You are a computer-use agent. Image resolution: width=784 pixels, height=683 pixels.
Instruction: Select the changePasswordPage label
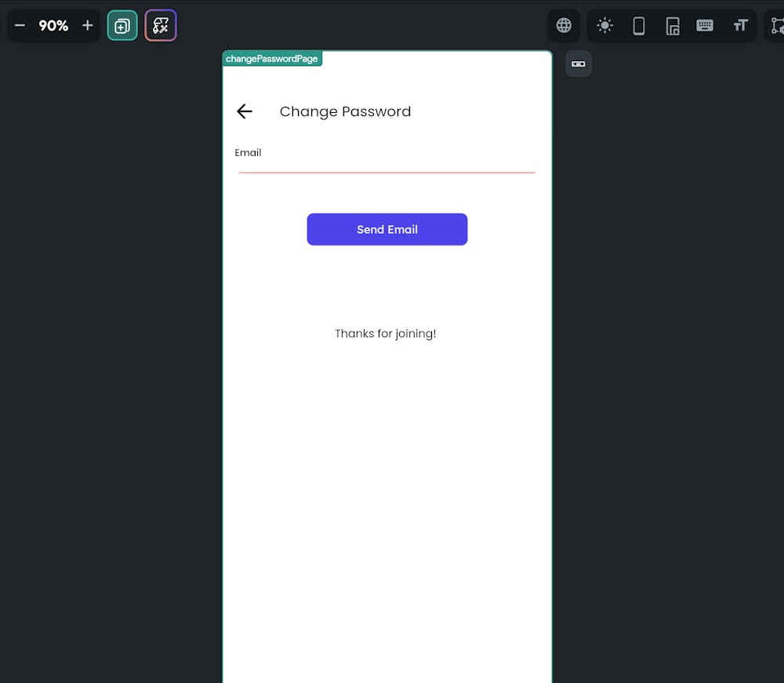(272, 58)
